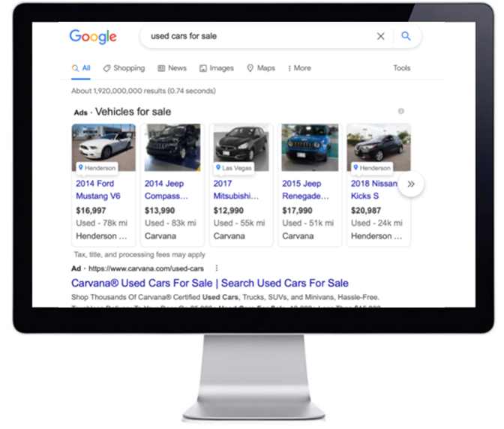
Task: Open the ads info icon beside Vehicles for sale
Action: tap(400, 111)
